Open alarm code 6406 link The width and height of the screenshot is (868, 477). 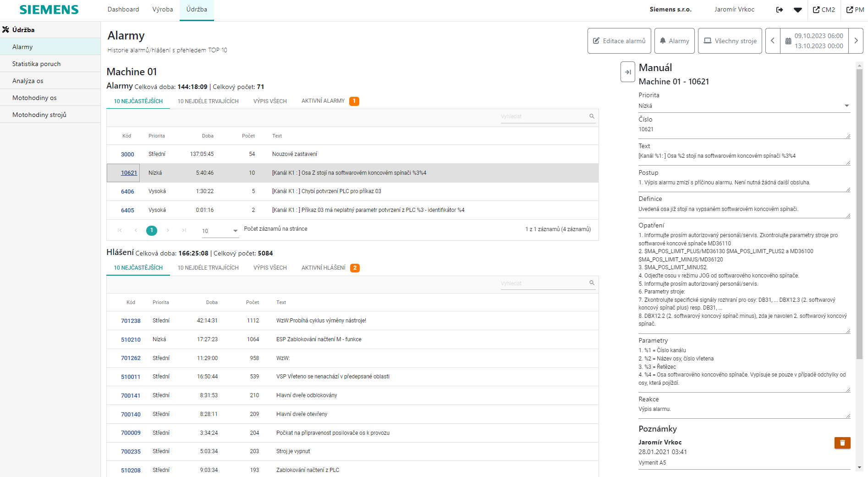point(127,192)
